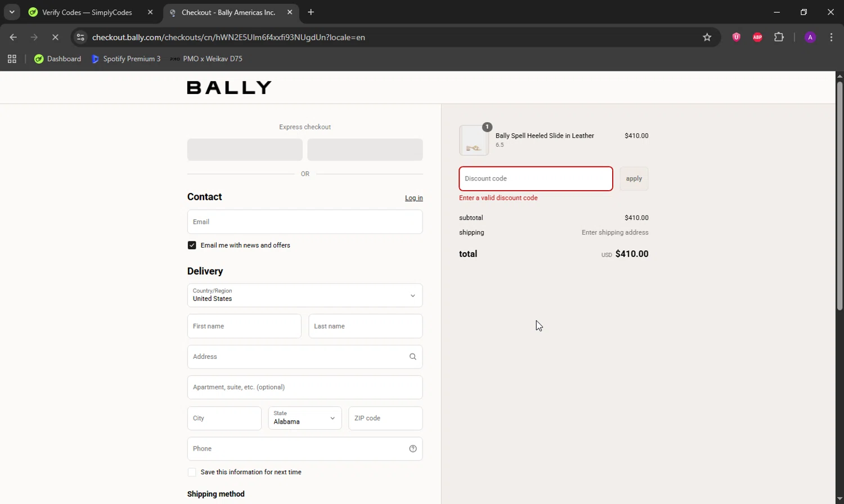This screenshot has height=504, width=844.
Task: Open the State dropdown showing Alabama
Action: point(305,418)
